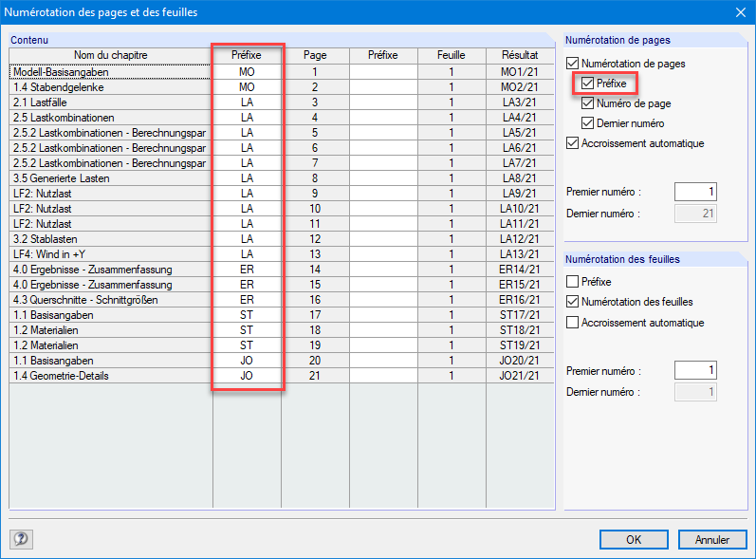
Task: Select the 3.5 Generierte Lasten row
Action: [x=110, y=178]
